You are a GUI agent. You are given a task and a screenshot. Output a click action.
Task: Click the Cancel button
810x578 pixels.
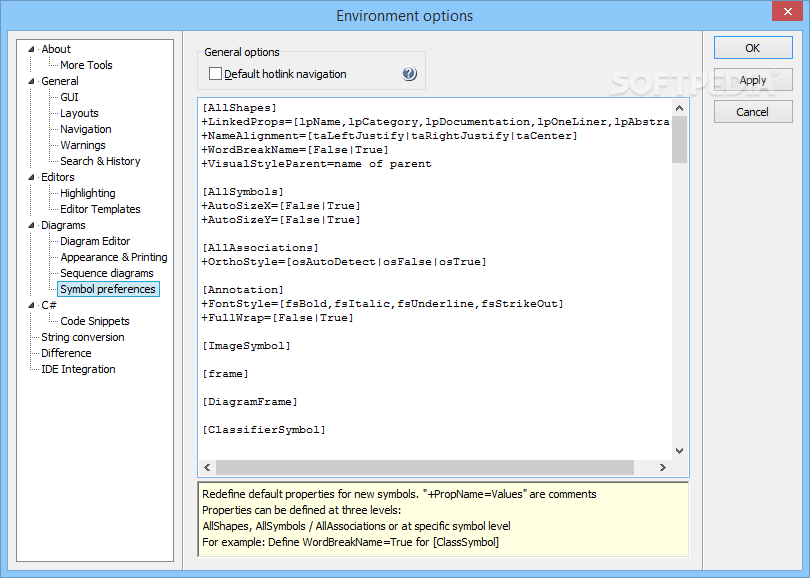[753, 112]
